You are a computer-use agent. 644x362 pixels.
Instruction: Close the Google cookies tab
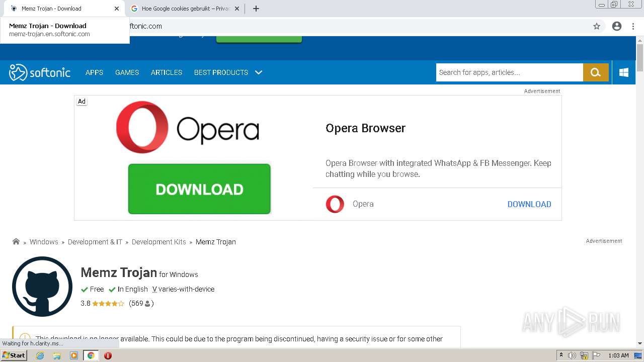point(237,9)
